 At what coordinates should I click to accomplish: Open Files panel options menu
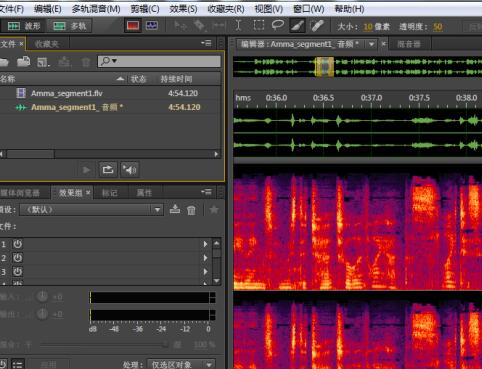tap(206, 43)
